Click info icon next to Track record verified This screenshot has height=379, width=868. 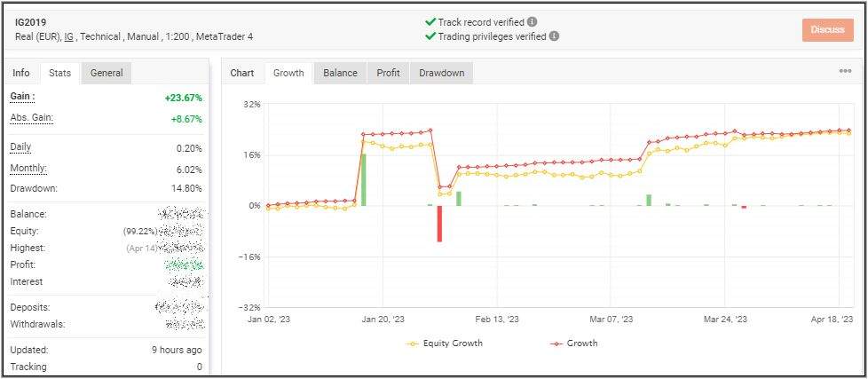(x=532, y=21)
